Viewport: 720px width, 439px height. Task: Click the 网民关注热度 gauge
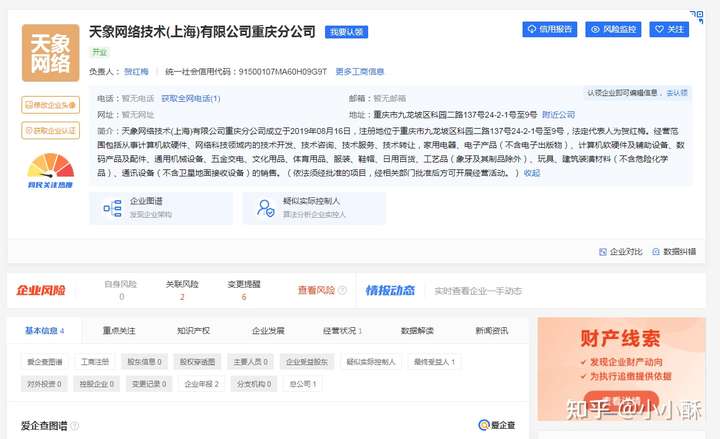(51, 171)
